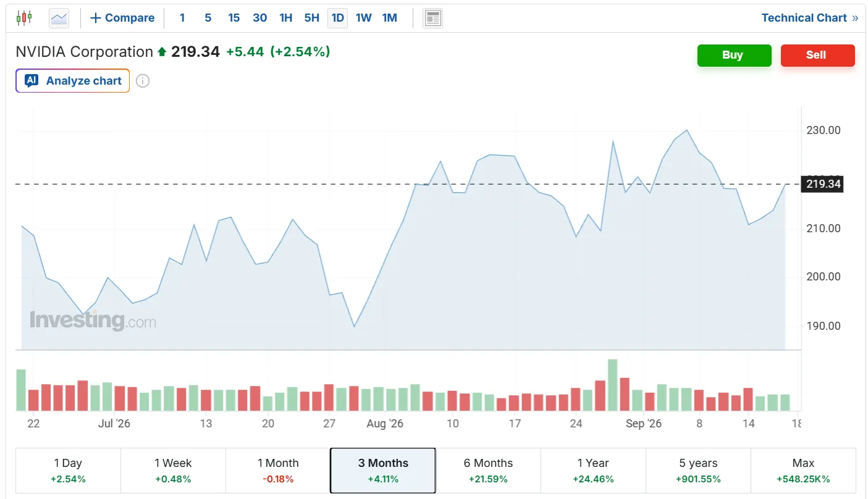Open the news table layout icon
Screen dimensions: 868x499
(432, 18)
